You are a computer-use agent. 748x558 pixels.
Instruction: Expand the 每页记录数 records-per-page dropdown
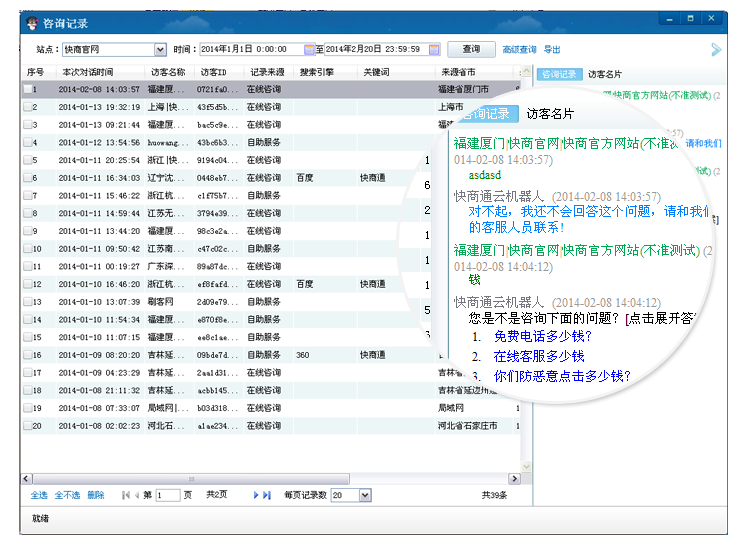pyautogui.click(x=364, y=495)
